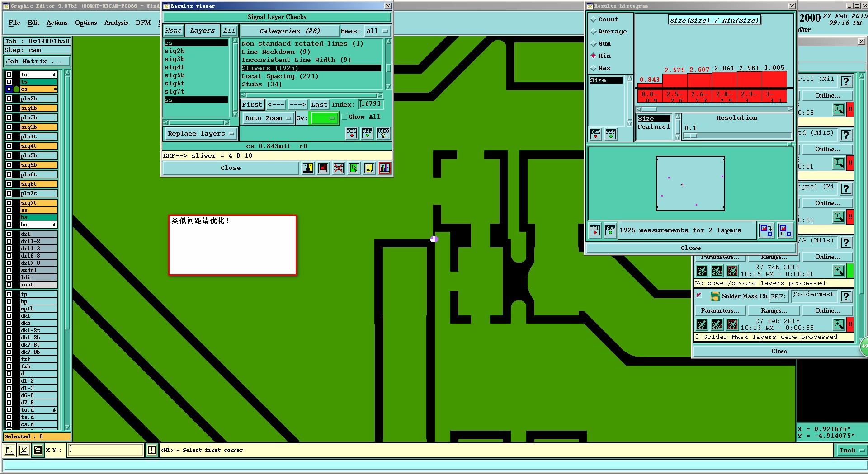Click the crossed-out REF icon
Viewport: 868px width, 474px height.
pos(339,168)
